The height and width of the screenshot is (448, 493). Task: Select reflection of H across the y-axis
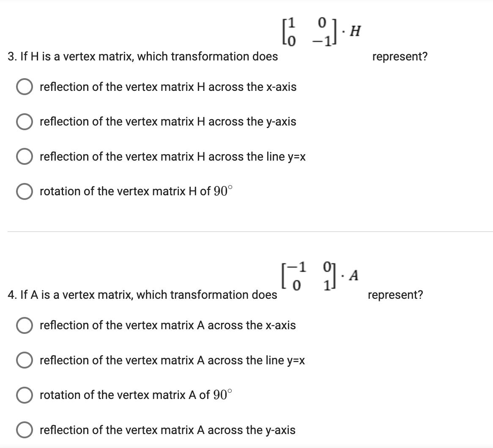pos(24,122)
